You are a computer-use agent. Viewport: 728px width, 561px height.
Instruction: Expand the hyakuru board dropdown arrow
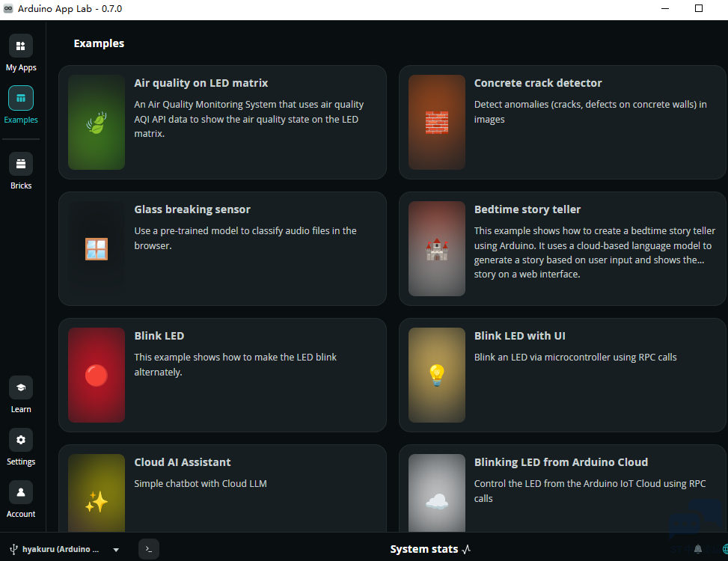[116, 550]
